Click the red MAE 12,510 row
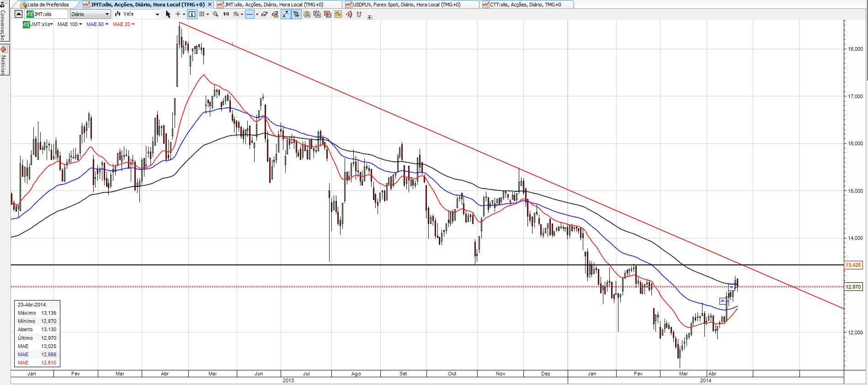Viewport: 868px width, 385px height. [37, 363]
